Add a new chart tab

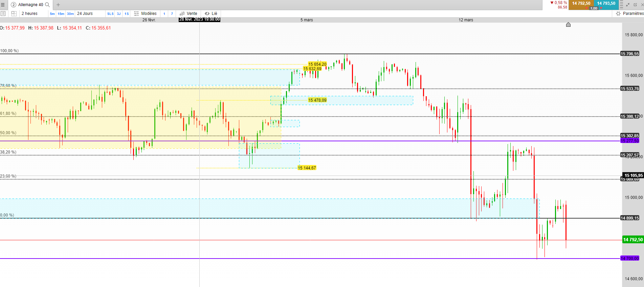pyautogui.click(x=58, y=5)
